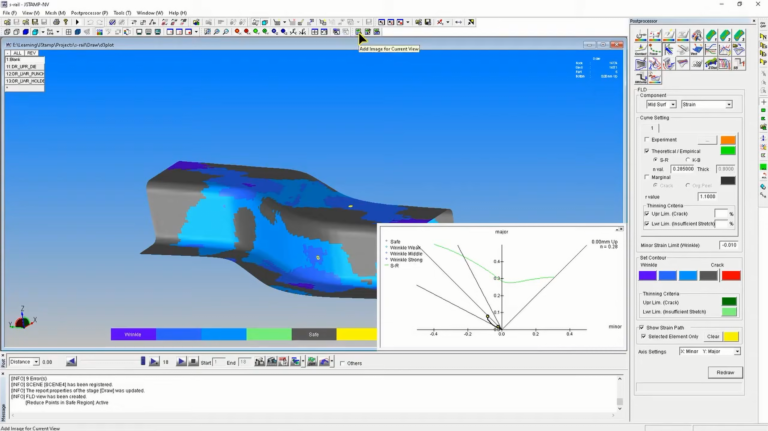Click the purple Wrinkle contour swatch
This screenshot has width=768, height=431.
point(648,276)
